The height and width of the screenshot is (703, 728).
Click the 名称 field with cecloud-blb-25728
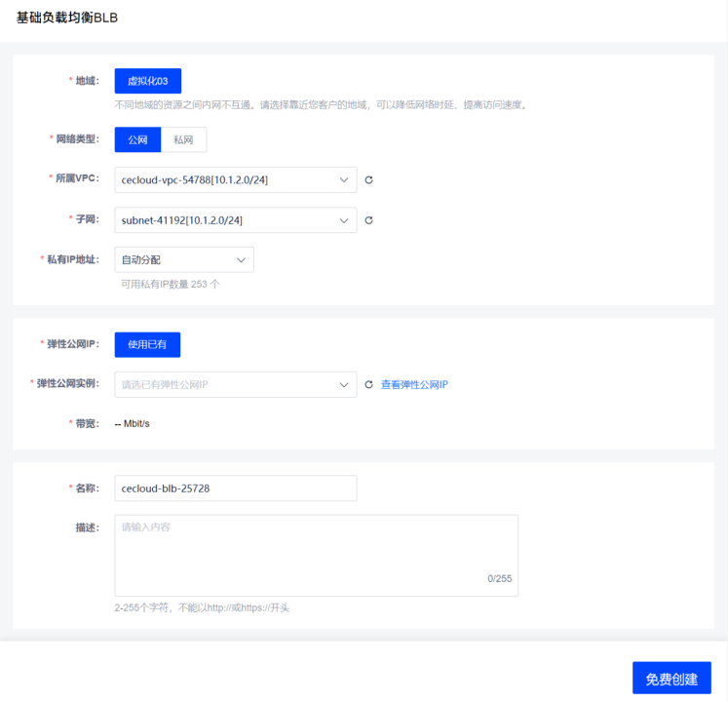[x=235, y=488]
